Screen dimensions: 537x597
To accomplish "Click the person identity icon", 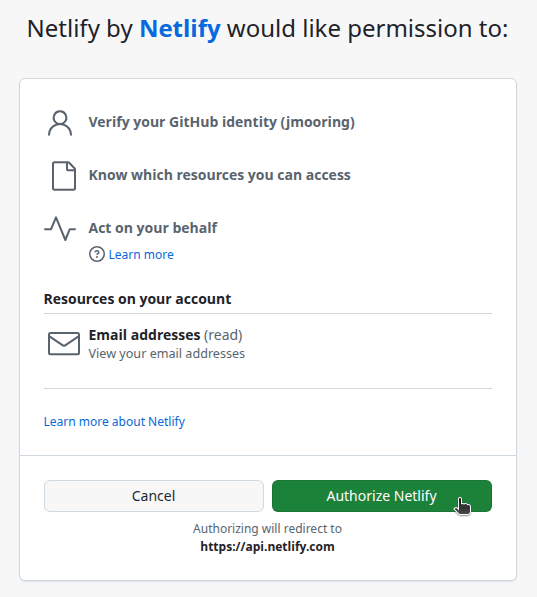I will tap(60, 123).
